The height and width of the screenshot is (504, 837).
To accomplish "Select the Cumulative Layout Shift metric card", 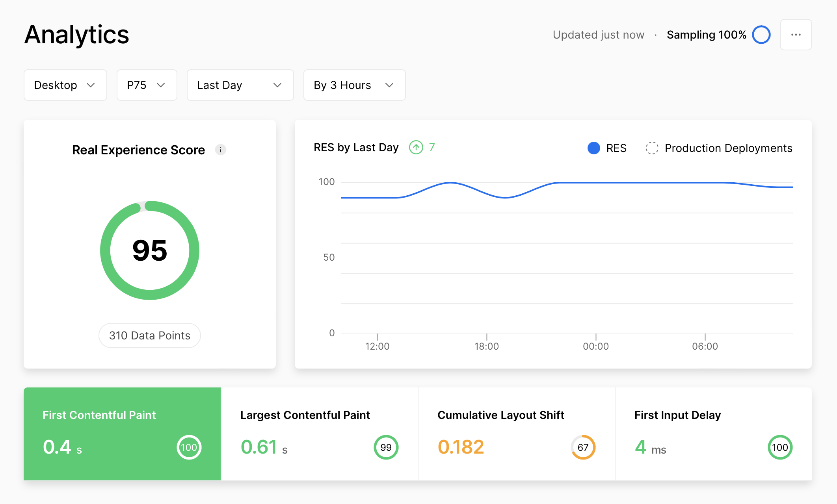I will pos(516,433).
